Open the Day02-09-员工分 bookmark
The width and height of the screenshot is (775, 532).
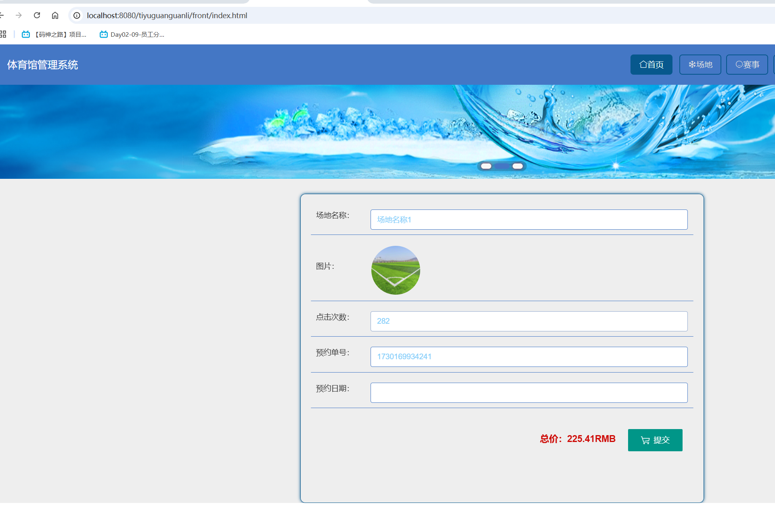click(132, 34)
